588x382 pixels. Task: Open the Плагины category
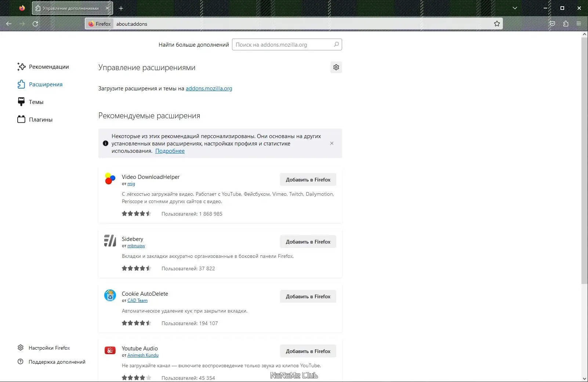[35, 120]
